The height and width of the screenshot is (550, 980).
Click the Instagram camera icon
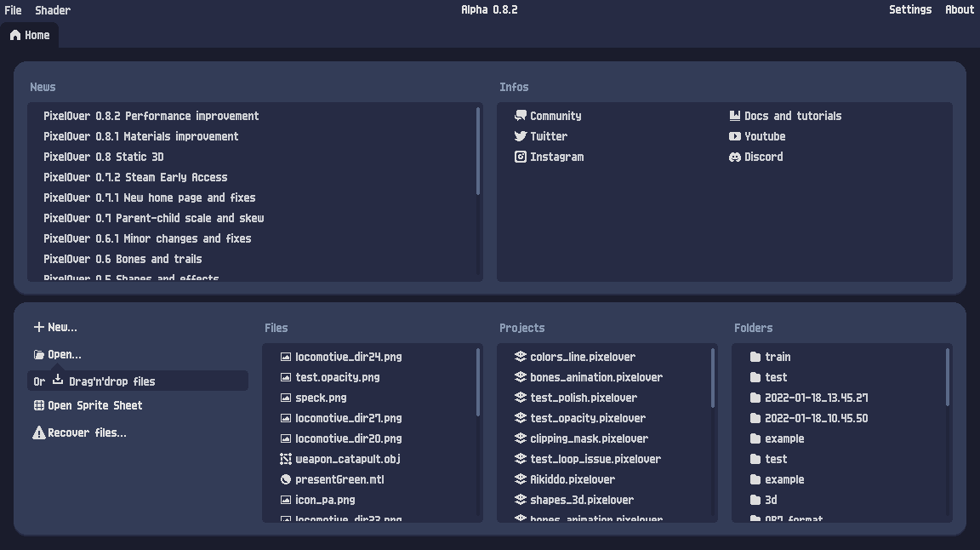tap(520, 157)
